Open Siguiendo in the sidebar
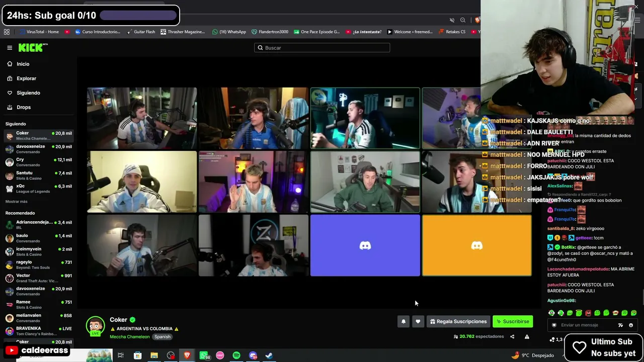The width and height of the screenshot is (644, 362). pyautogui.click(x=28, y=93)
